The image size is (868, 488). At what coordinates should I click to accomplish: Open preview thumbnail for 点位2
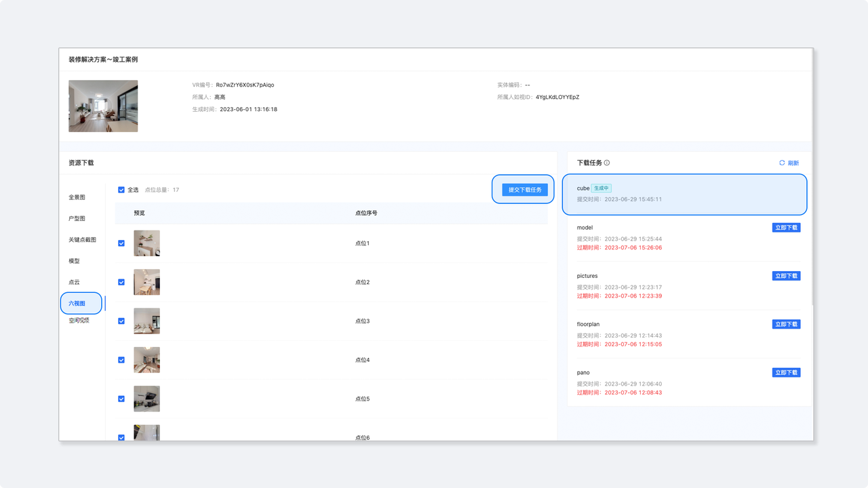tap(146, 282)
